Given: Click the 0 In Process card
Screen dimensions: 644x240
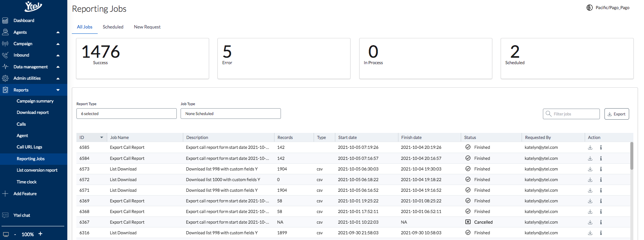Looking at the screenshot, I should (426, 58).
